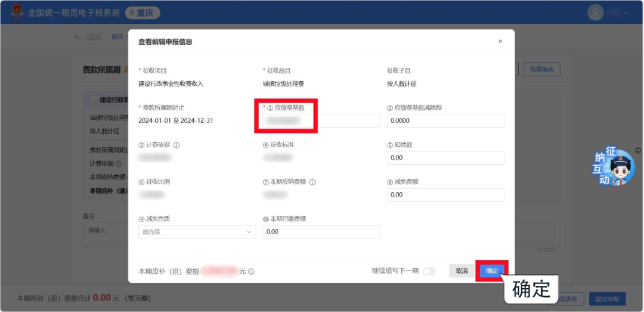Click the 取消 button
The image size is (644, 312).
point(462,271)
